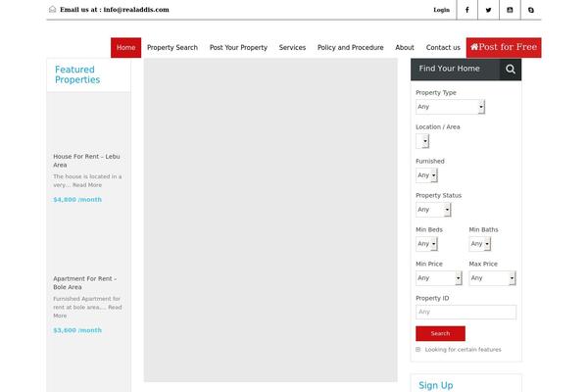Go to the Home menu item
588x392 pixels.
(x=126, y=48)
